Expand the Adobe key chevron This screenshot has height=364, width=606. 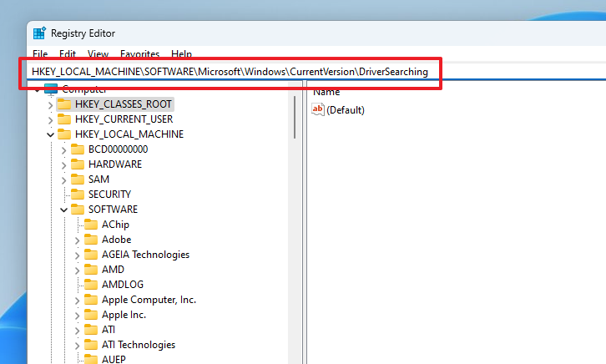pos(77,240)
